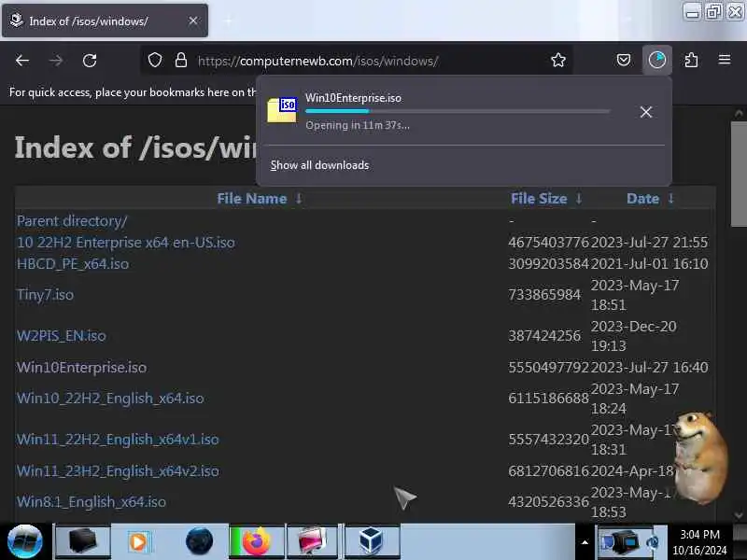Cancel the Win10Enterprise.iso download
Screen dimensions: 747x560
646,112
